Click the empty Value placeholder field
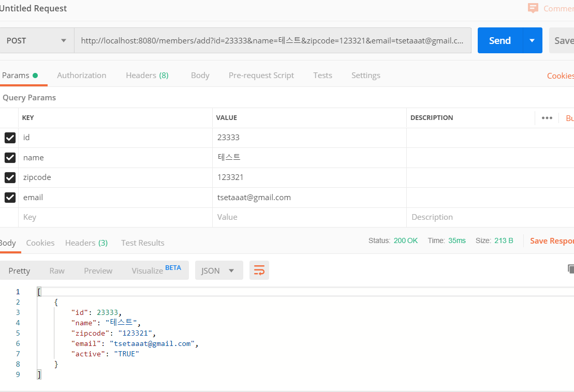Viewport: 574px width, 392px height. click(310, 217)
